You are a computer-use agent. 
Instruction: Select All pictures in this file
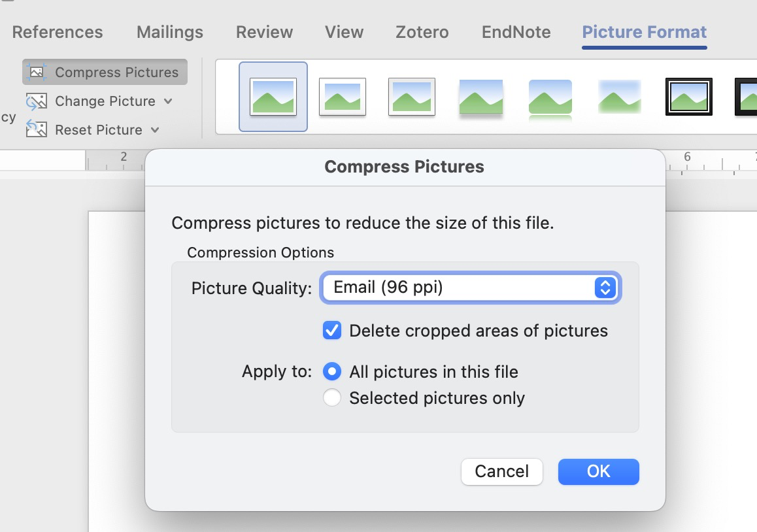[x=332, y=372]
